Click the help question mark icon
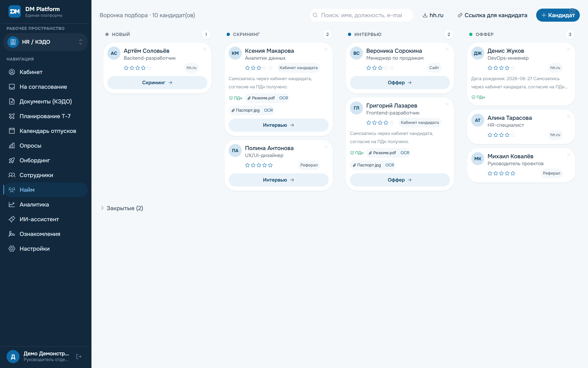This screenshot has height=368, width=588. pyautogui.click(x=572, y=11)
